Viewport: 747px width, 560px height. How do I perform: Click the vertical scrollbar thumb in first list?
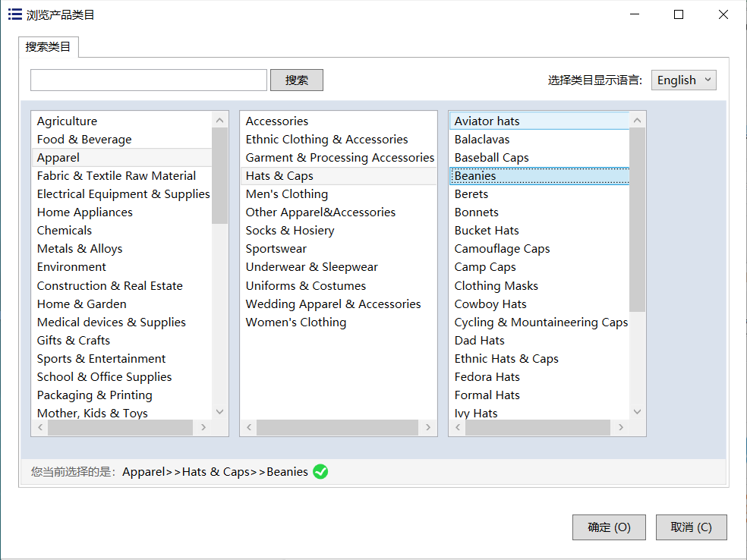coord(219,175)
